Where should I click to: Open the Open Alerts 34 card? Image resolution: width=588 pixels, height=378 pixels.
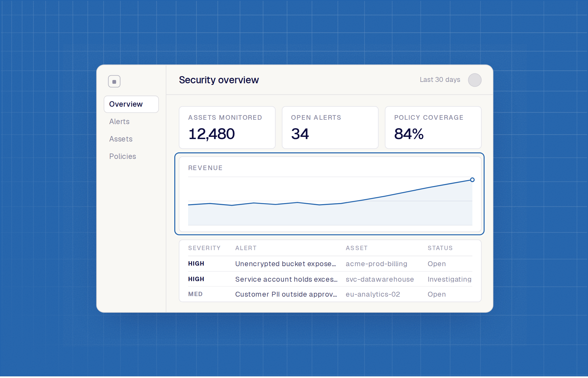(330, 128)
